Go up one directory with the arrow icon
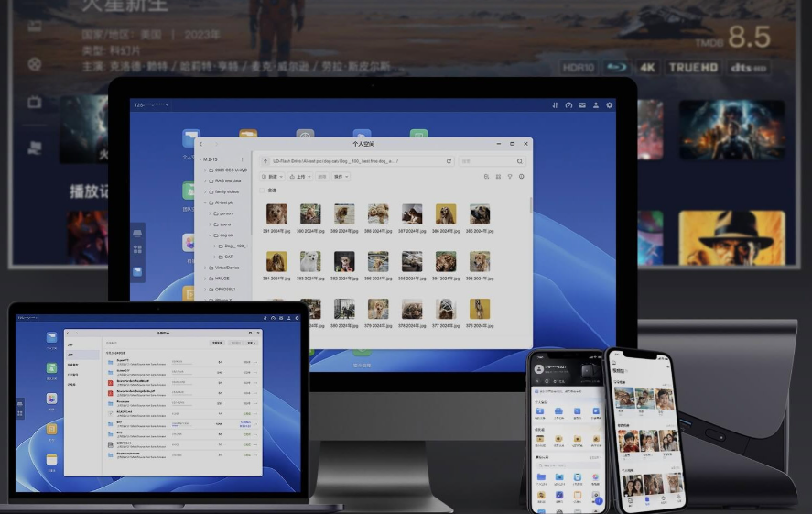812x514 pixels. coord(265,161)
